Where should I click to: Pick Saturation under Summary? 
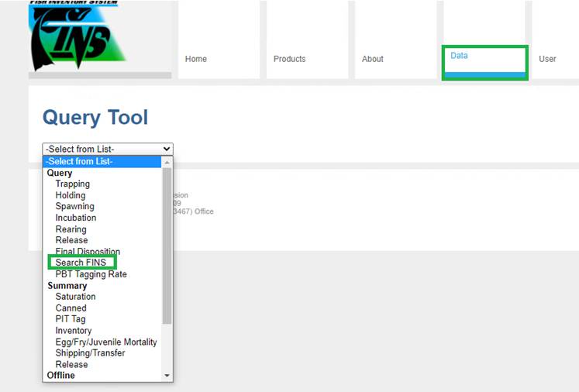click(x=75, y=297)
